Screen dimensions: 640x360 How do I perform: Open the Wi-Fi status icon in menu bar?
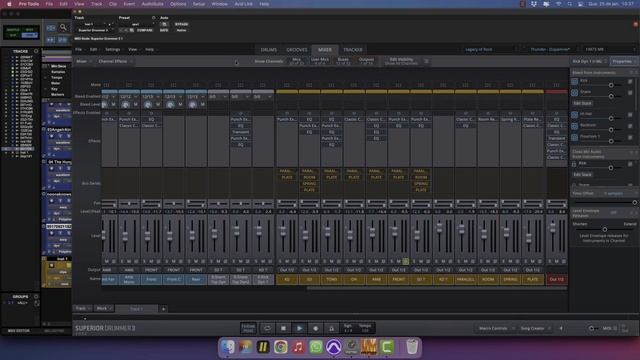558,4
